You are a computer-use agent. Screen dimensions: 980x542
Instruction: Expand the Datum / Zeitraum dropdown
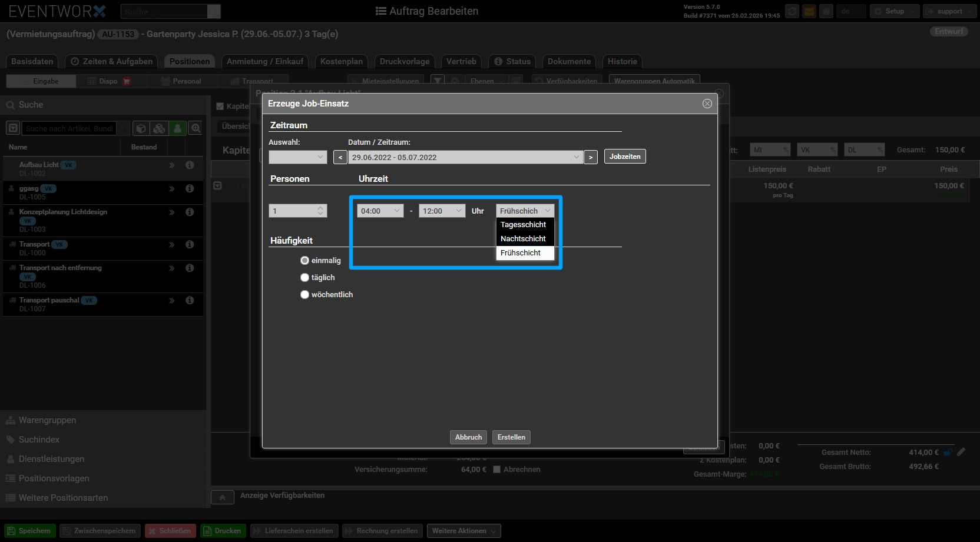click(x=465, y=157)
